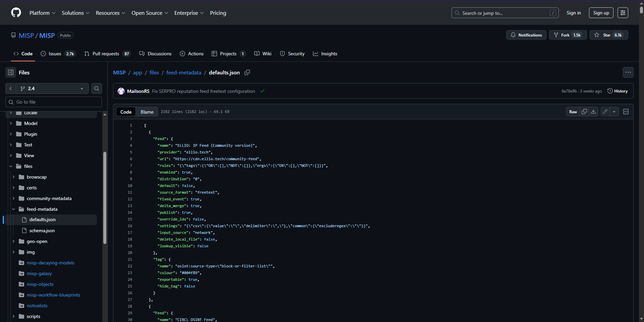The width and height of the screenshot is (644, 322).
Task: Open the Platform menu
Action: (x=42, y=13)
